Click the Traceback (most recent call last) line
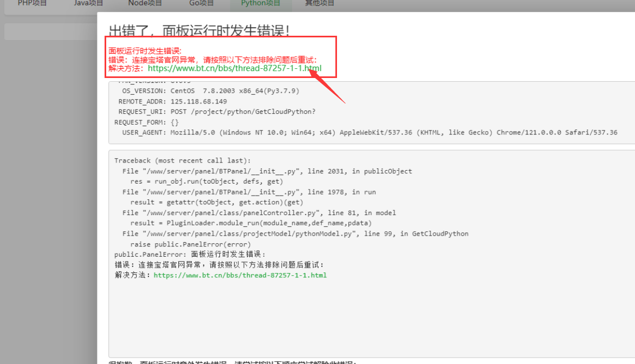635x364 pixels. pos(183,161)
